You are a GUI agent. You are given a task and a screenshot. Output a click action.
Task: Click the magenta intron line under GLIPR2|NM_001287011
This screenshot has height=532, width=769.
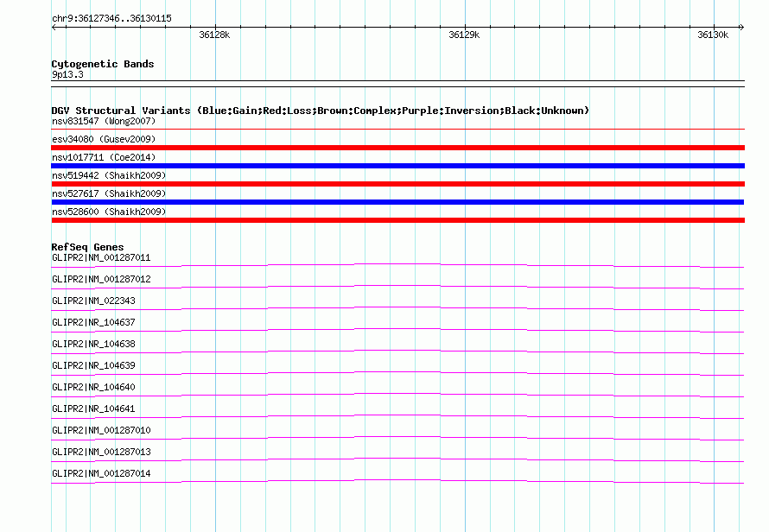(x=397, y=265)
